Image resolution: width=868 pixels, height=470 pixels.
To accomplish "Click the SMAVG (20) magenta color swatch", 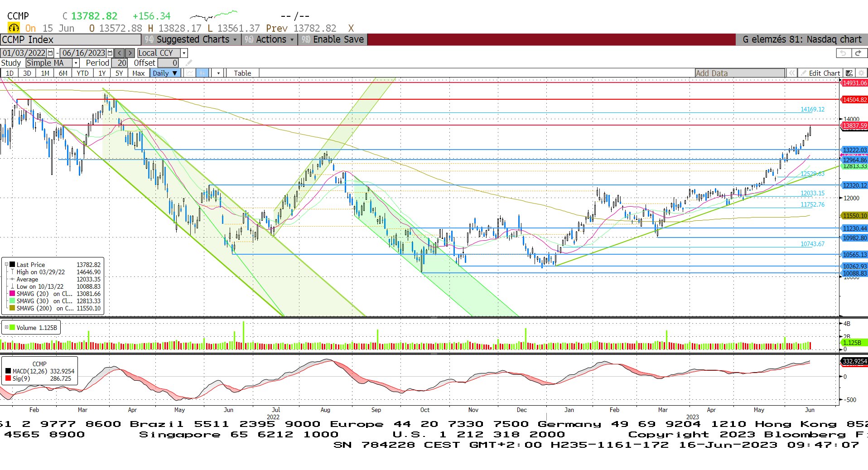I will pos(13,294).
